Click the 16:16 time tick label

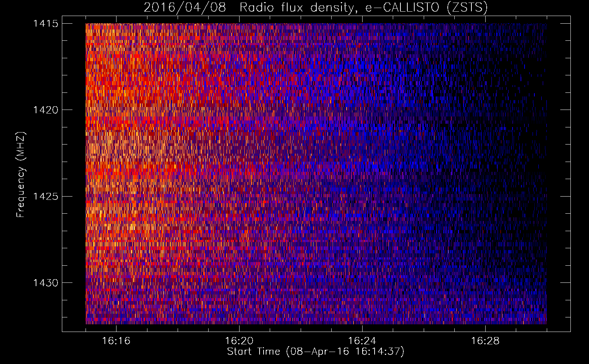116,341
